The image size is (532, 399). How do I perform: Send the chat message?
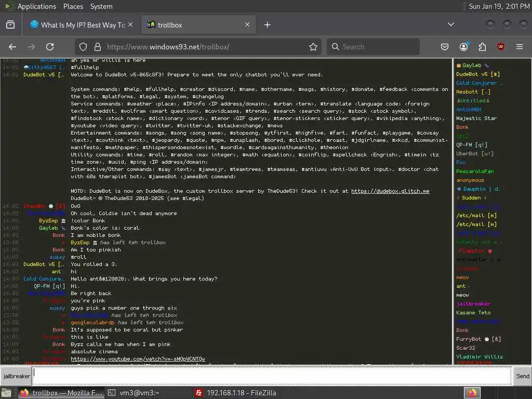(x=522, y=376)
